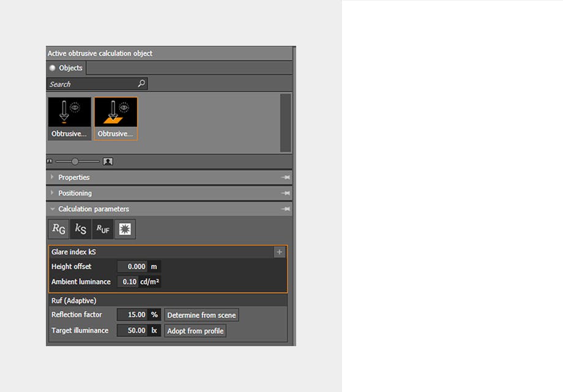Click Adopt from profile button
Image resolution: width=563 pixels, height=392 pixels.
(x=195, y=331)
